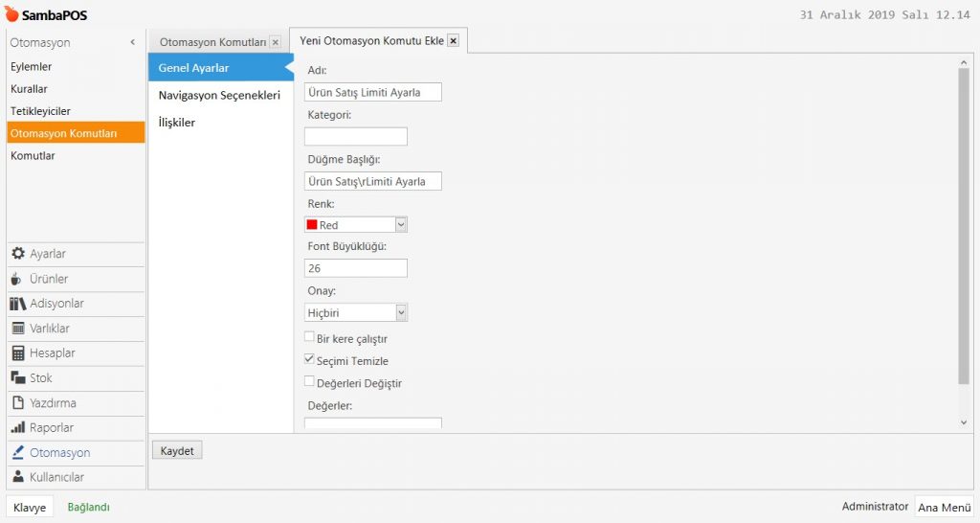This screenshot has width=980, height=523.
Task: Select Navigasyon Seçenekleri section
Action: pos(219,96)
